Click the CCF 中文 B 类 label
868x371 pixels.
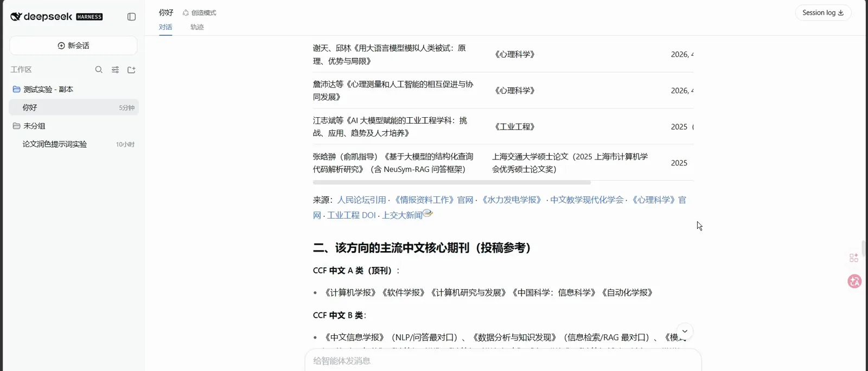coord(340,315)
